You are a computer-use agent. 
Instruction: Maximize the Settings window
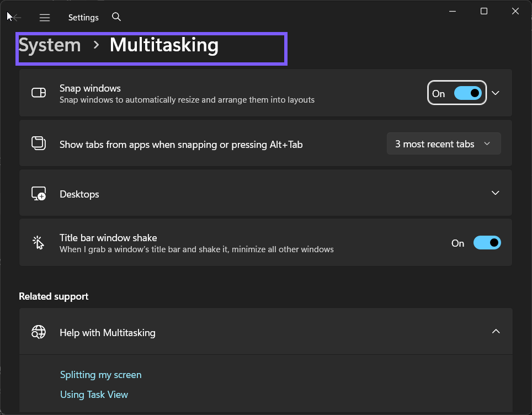(x=484, y=11)
